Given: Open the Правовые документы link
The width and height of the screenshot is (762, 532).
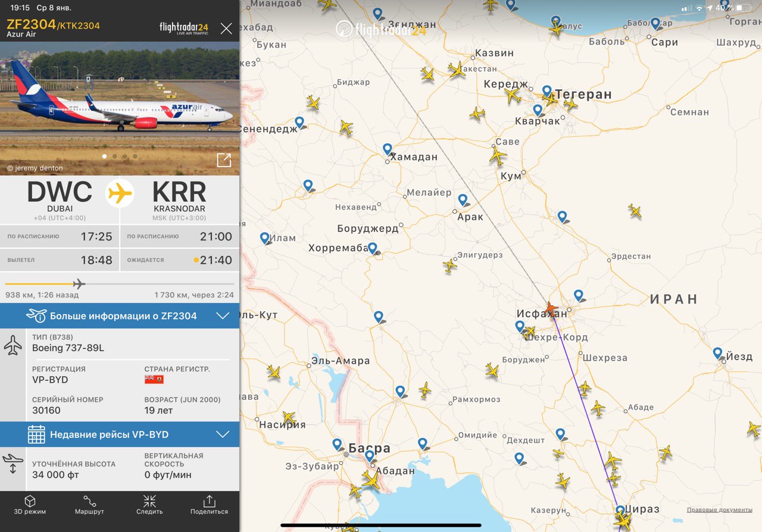Looking at the screenshot, I should point(719,510).
